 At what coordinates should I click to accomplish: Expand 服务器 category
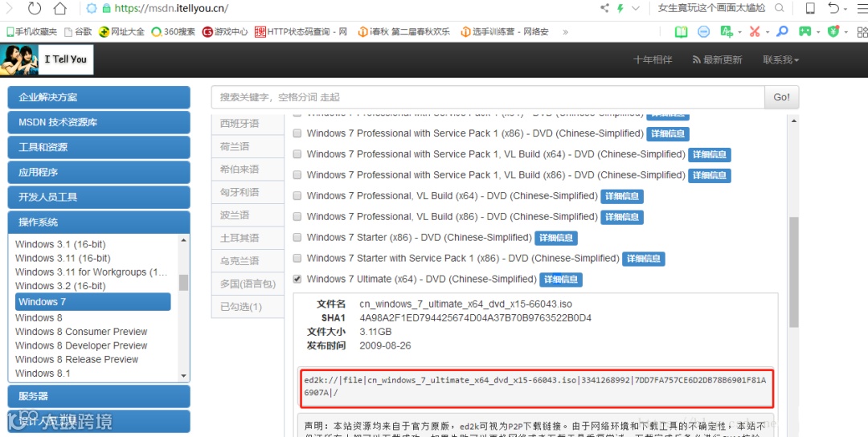click(99, 396)
